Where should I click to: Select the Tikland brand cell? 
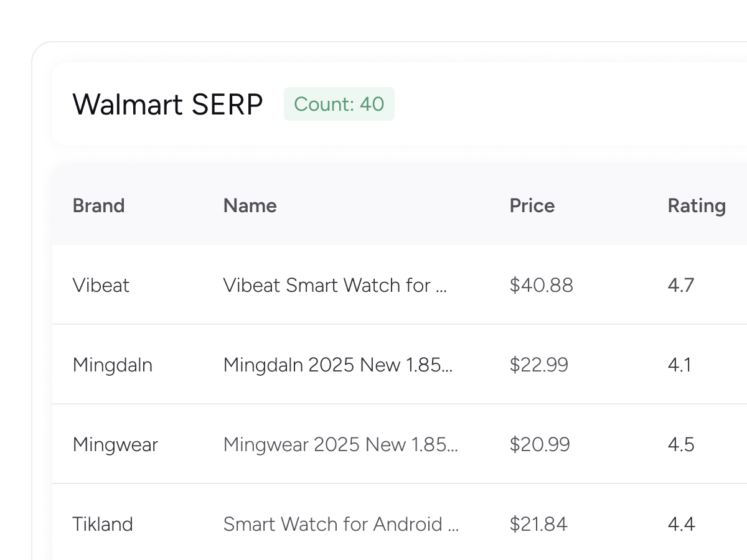click(x=103, y=524)
